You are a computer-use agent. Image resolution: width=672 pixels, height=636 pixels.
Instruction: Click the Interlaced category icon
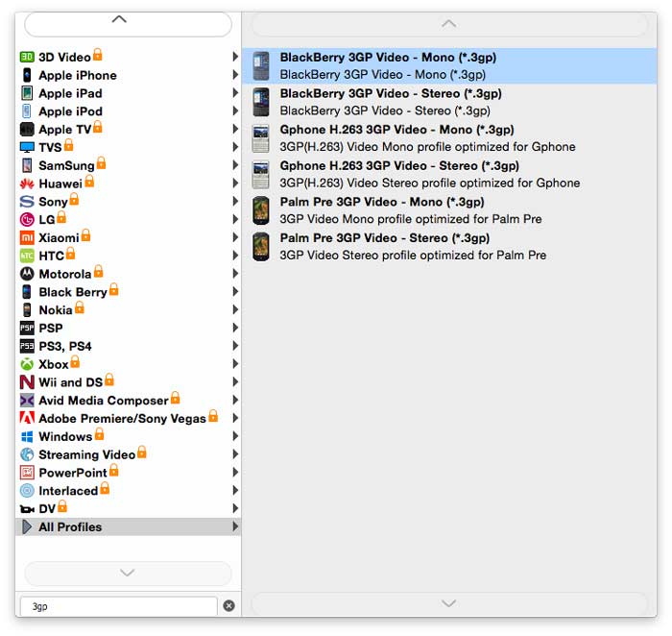[x=27, y=491]
